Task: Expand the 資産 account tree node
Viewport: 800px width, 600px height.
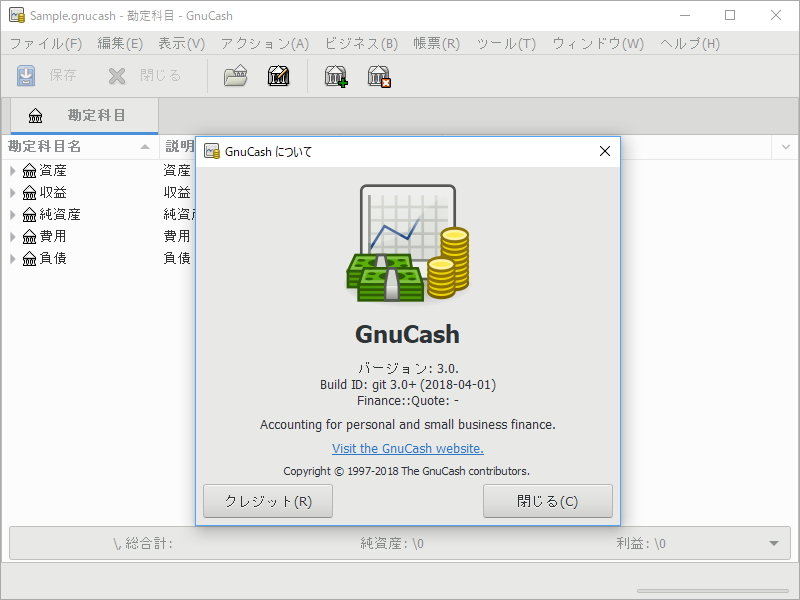Action: [x=13, y=171]
